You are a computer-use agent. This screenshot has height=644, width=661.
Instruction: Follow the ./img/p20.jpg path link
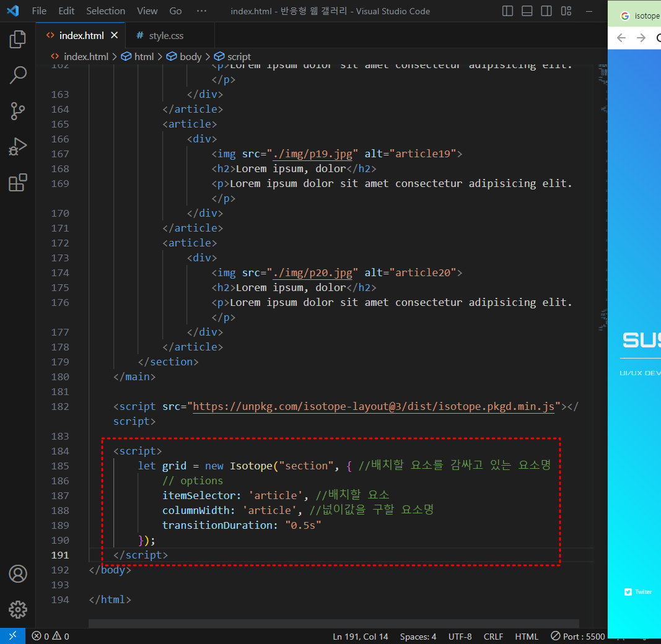pyautogui.click(x=312, y=272)
